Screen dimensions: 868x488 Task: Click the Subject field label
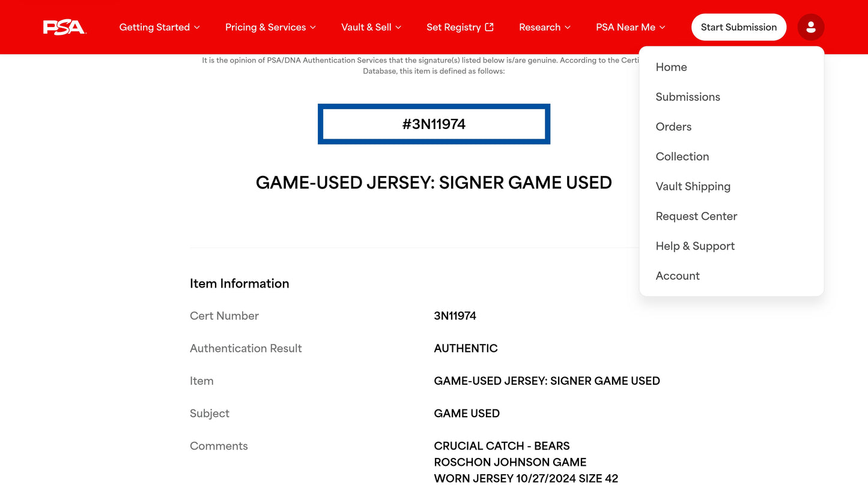pos(210,414)
